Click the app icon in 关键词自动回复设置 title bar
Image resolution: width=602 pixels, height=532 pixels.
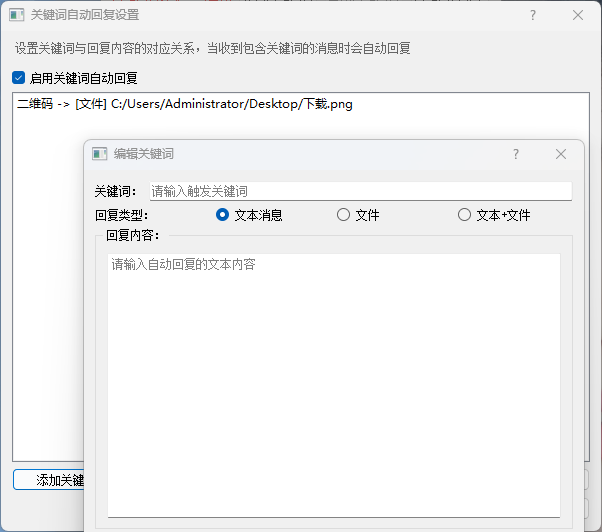click(x=17, y=15)
